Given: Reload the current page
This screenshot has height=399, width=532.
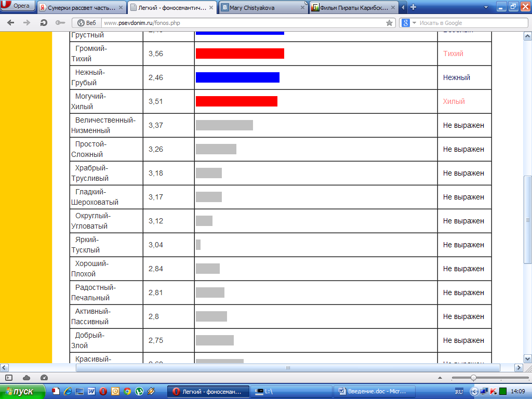Looking at the screenshot, I should point(44,23).
